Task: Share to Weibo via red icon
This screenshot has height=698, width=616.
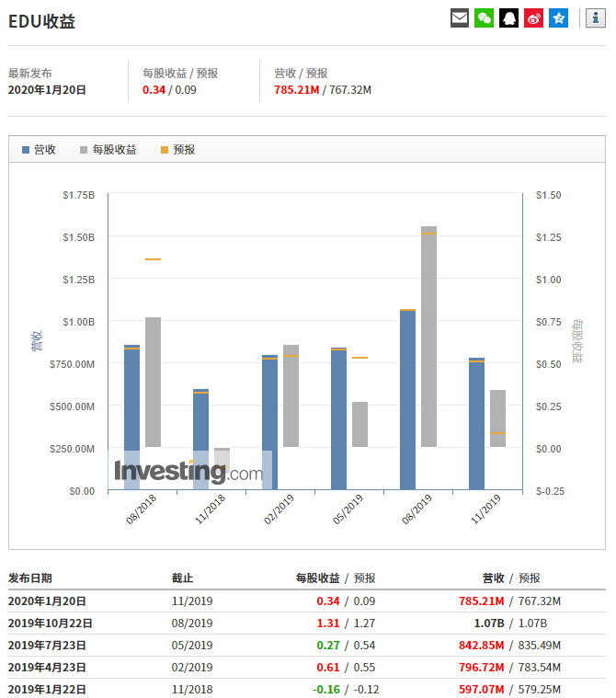Action: [x=533, y=18]
